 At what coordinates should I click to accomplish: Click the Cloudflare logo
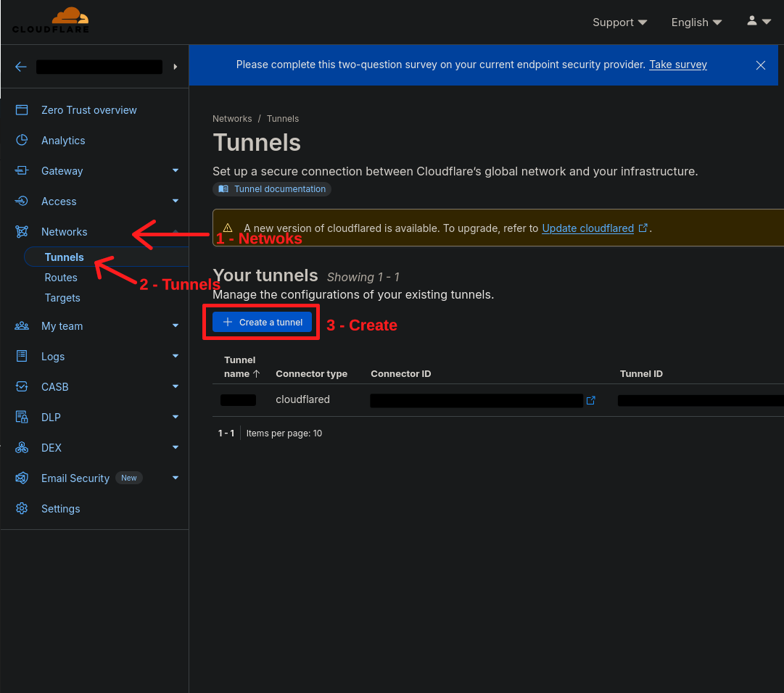(51, 20)
